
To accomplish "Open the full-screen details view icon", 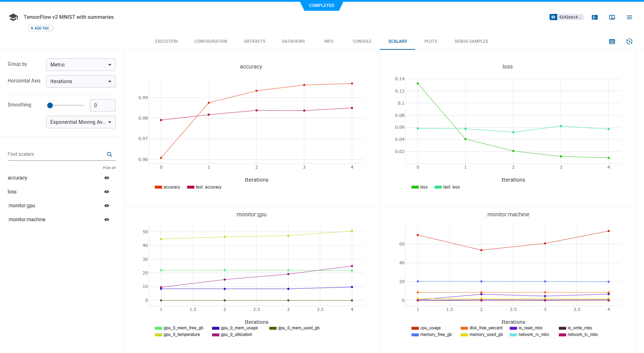I will pyautogui.click(x=612, y=17).
